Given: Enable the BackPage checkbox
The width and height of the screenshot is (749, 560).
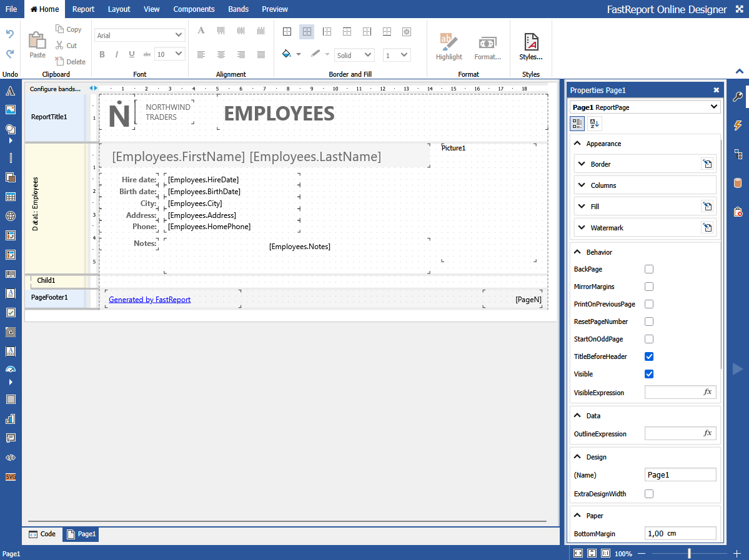Looking at the screenshot, I should [649, 269].
